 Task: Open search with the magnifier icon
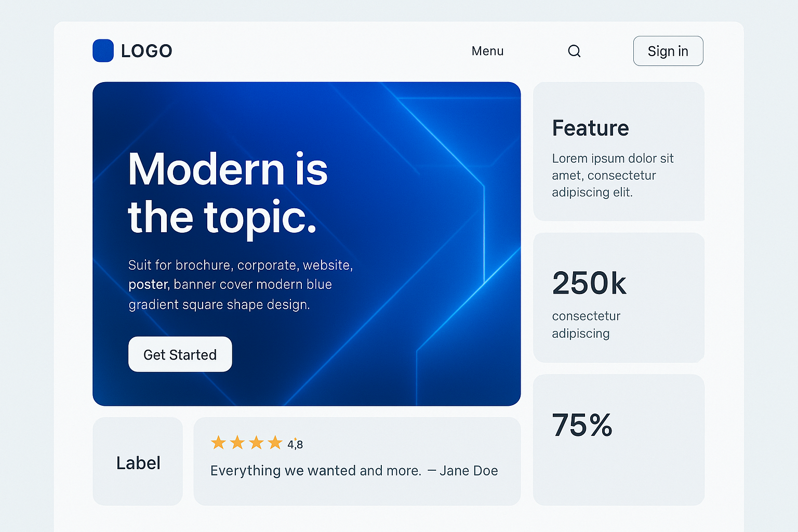pos(574,51)
